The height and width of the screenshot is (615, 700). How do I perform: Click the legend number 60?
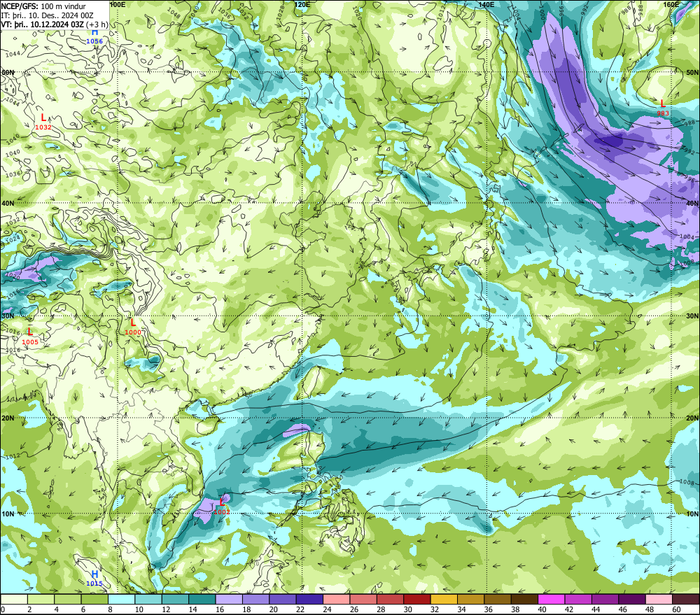[676, 609]
